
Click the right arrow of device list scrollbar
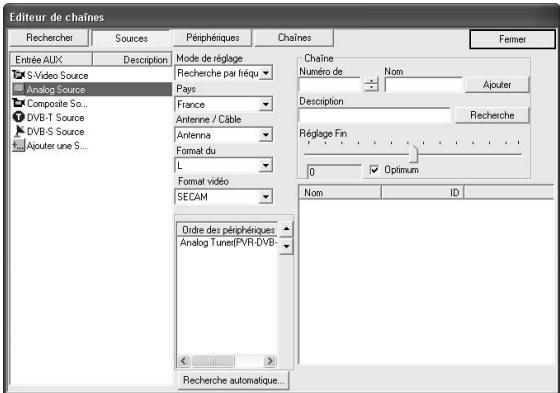point(270,361)
